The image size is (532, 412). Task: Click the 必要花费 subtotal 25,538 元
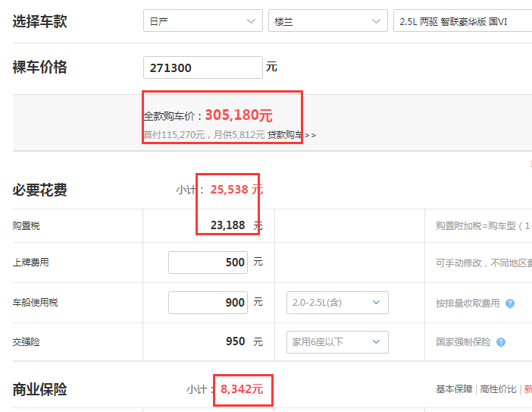coord(236,190)
